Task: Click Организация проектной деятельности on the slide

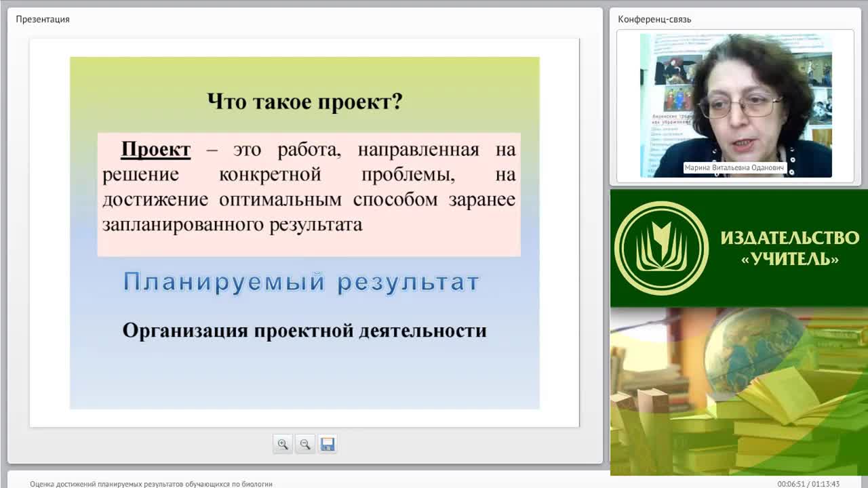Action: (304, 330)
